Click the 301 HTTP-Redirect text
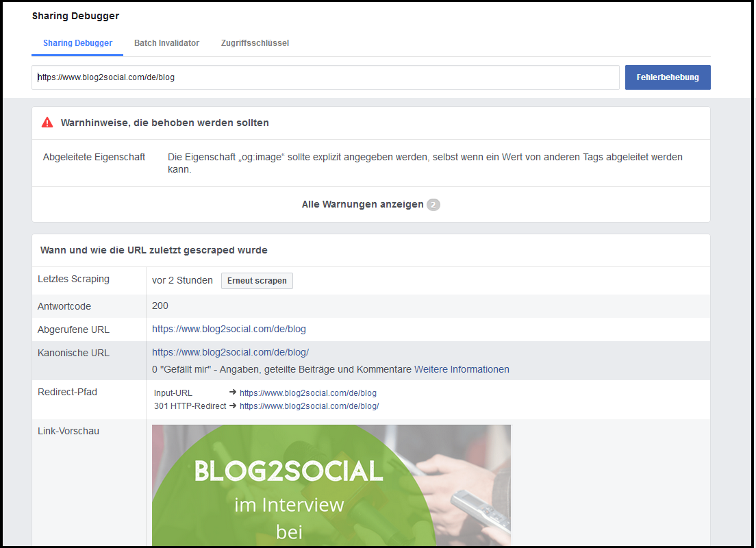The image size is (756, 548). click(x=190, y=406)
